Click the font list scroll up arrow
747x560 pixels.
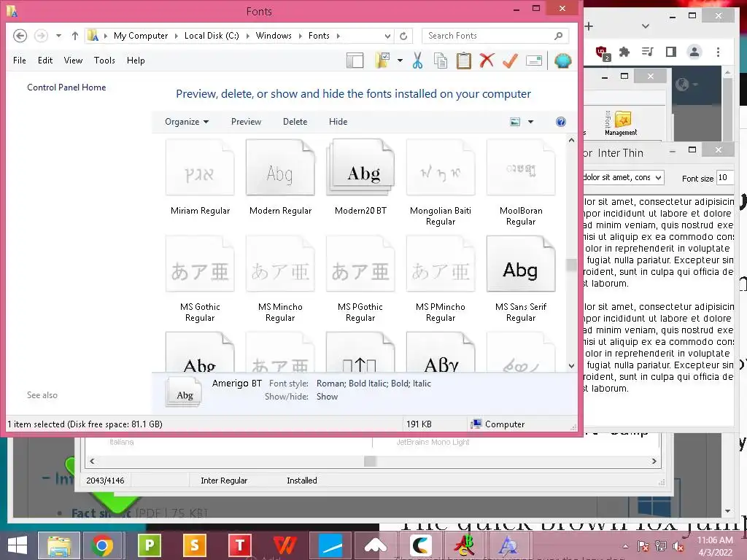pos(571,141)
